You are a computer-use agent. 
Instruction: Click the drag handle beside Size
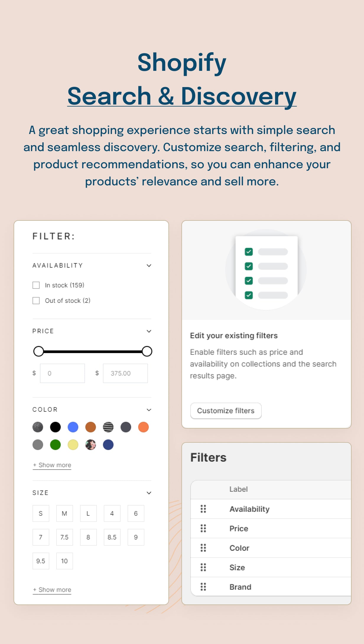pyautogui.click(x=203, y=567)
